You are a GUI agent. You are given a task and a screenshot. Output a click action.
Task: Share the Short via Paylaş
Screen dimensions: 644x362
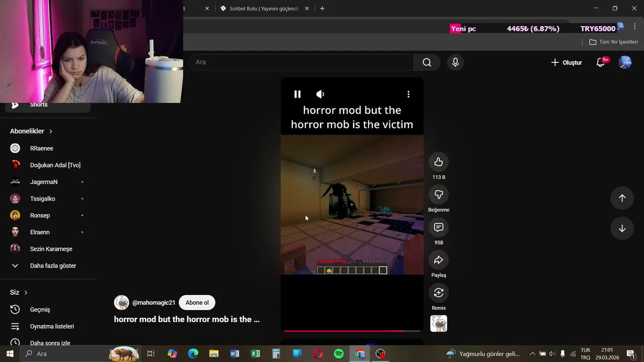[439, 260]
